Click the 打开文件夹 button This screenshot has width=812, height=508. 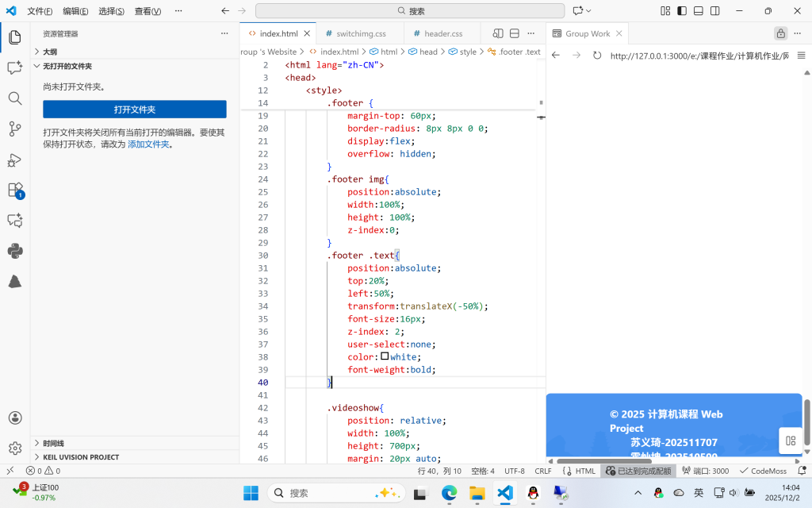pyautogui.click(x=134, y=110)
